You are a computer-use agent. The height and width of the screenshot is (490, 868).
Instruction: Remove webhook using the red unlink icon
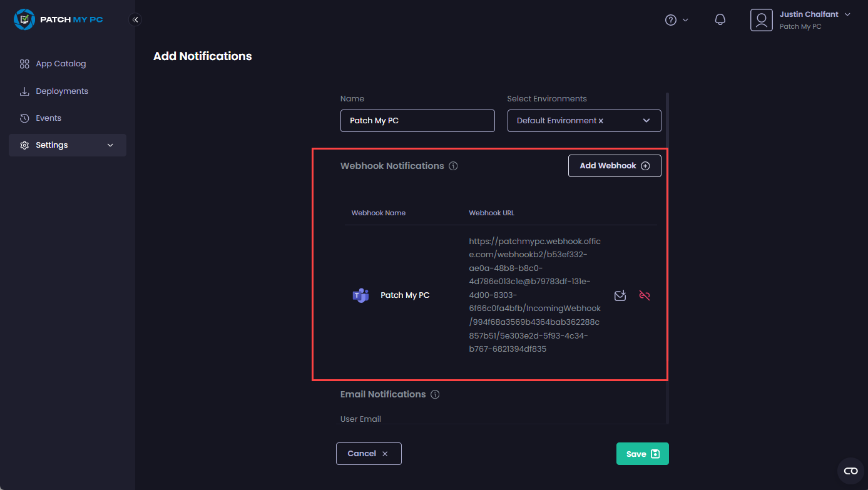645,295
